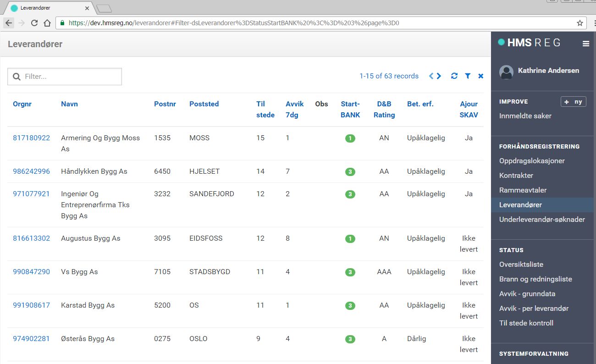
Task: Click Avvik value 8 for Augustus Bygg
Action: coord(287,238)
